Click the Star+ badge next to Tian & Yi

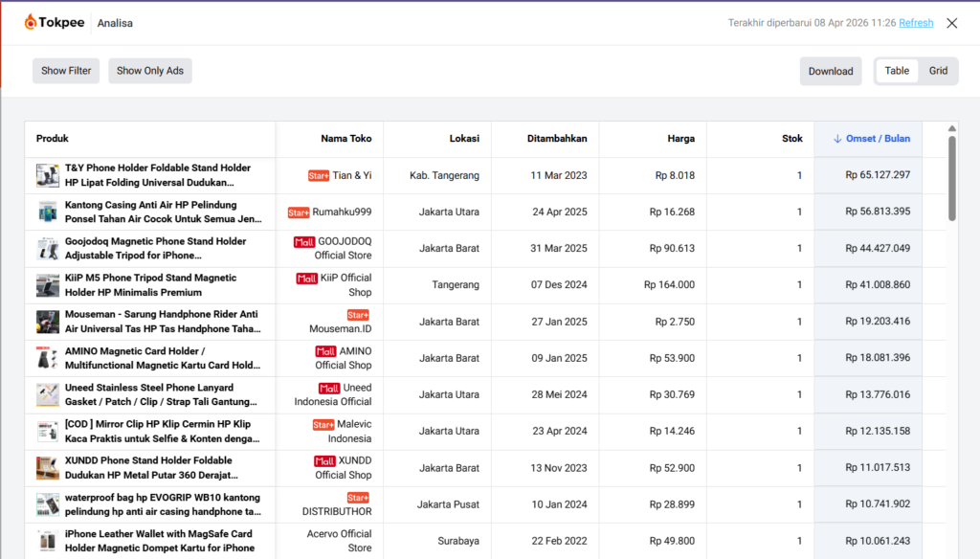[x=318, y=176]
